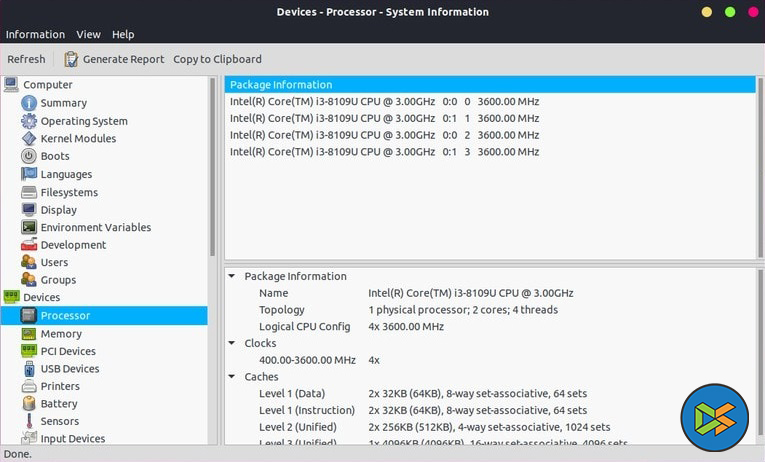This screenshot has width=765, height=462.
Task: Open the Summary info icon
Action: 29,103
